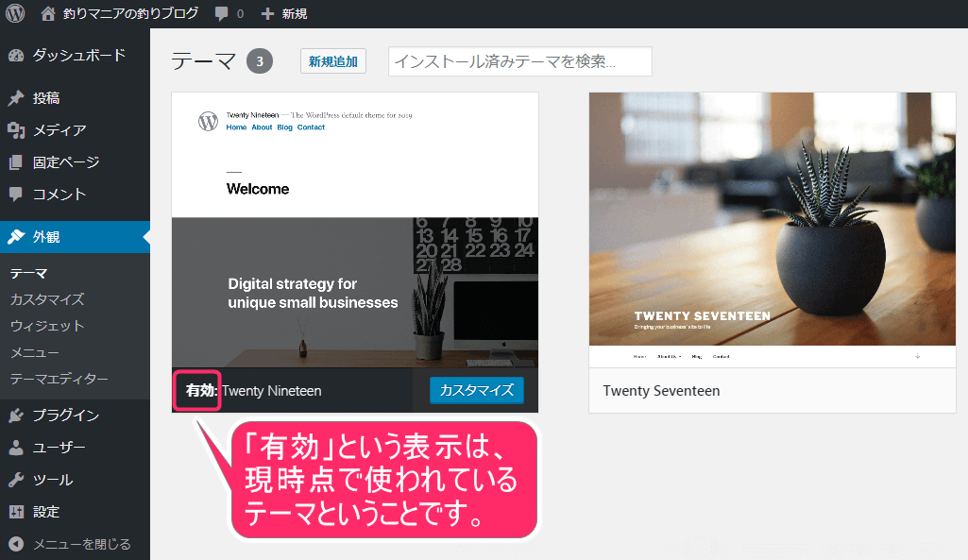Select the Twenty Seventeen theme thumbnail
Viewport: 968px width, 560px height.
(772, 229)
